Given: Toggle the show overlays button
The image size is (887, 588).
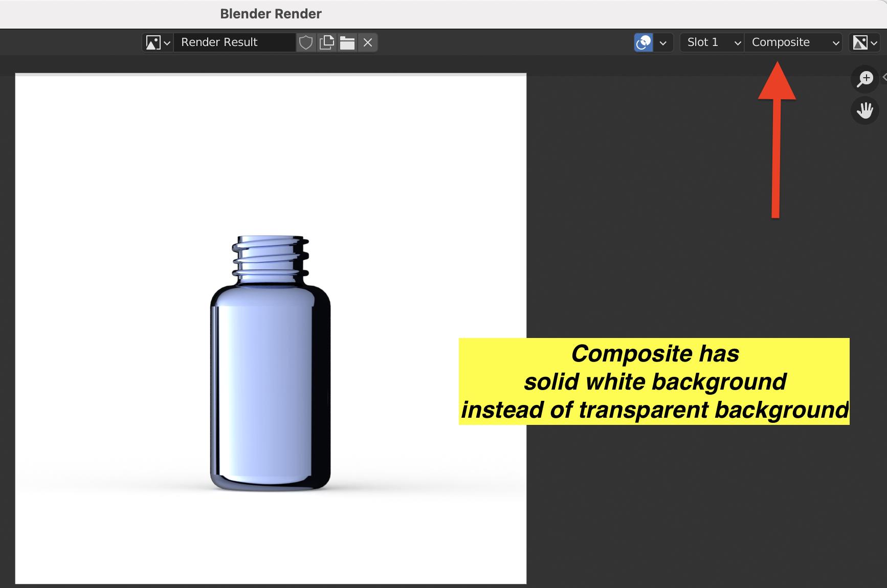Looking at the screenshot, I should pos(644,42).
